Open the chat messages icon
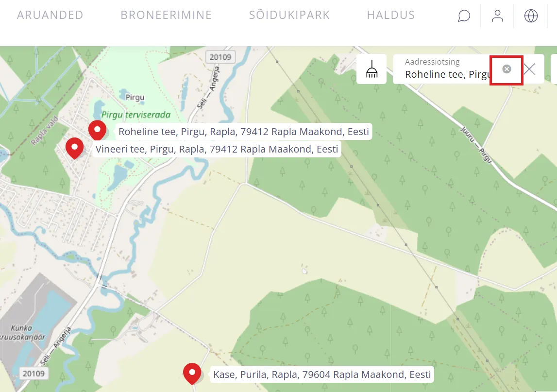The image size is (557, 392). tap(464, 16)
